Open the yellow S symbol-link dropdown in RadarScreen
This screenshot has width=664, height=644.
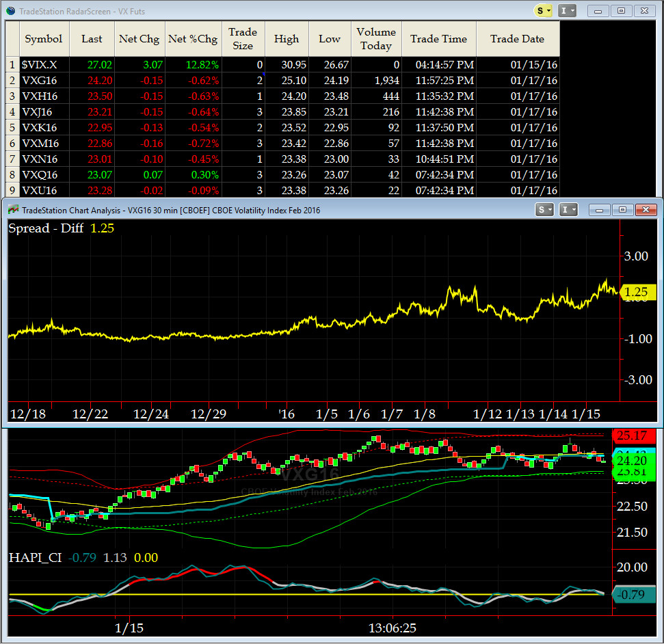pos(543,11)
